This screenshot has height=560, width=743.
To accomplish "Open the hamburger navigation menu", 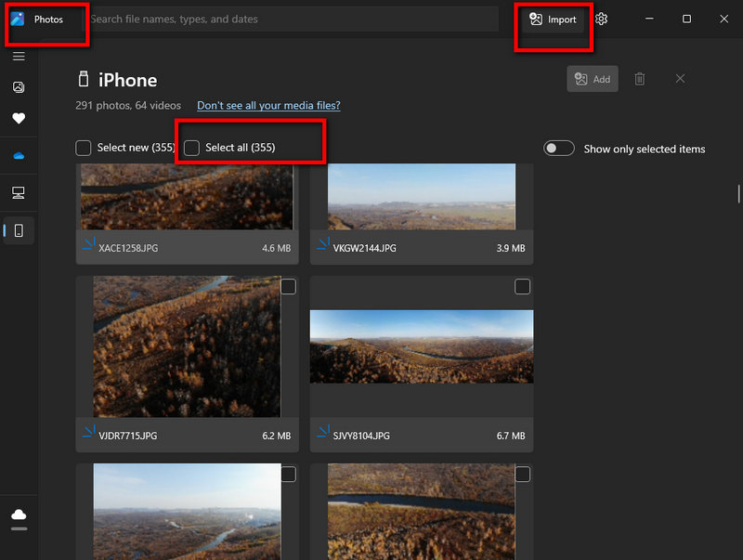I will (19, 57).
